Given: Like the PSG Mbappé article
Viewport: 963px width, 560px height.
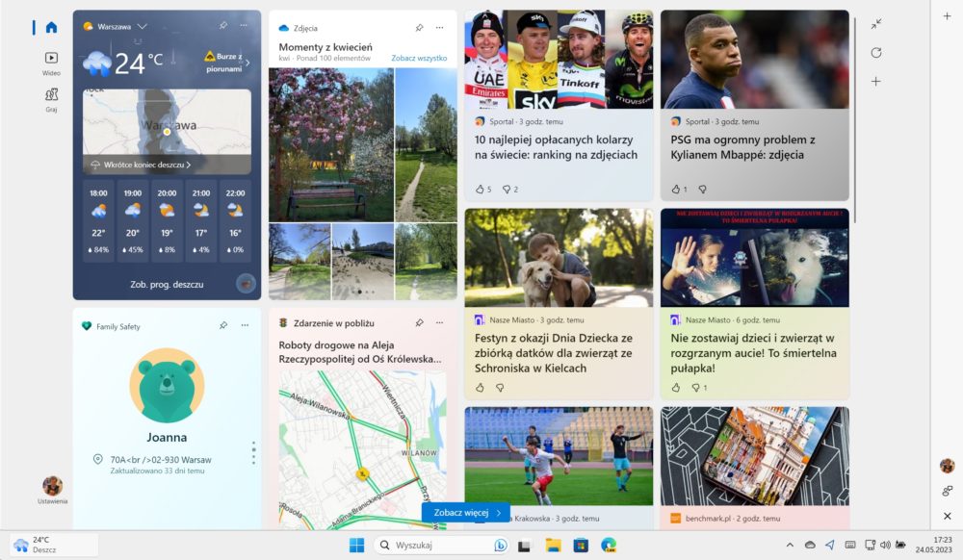Looking at the screenshot, I should 676,189.
